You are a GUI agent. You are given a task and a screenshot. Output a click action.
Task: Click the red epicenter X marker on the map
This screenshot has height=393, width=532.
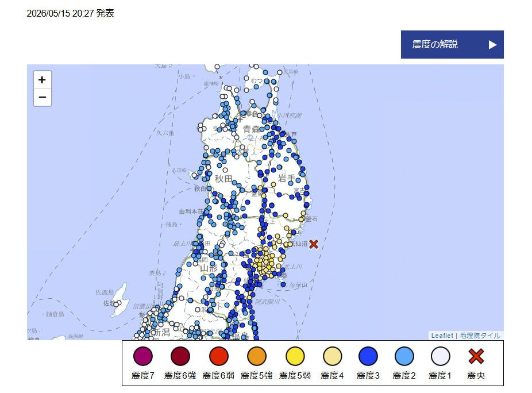[314, 244]
